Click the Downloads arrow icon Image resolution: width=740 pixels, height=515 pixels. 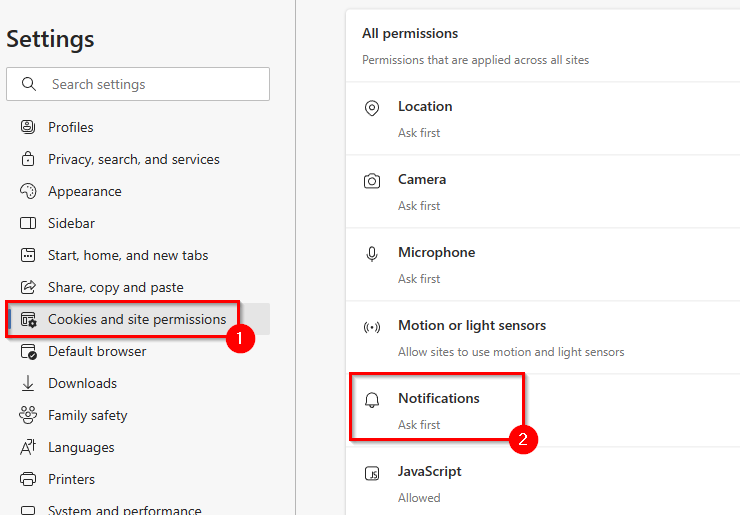(28, 383)
